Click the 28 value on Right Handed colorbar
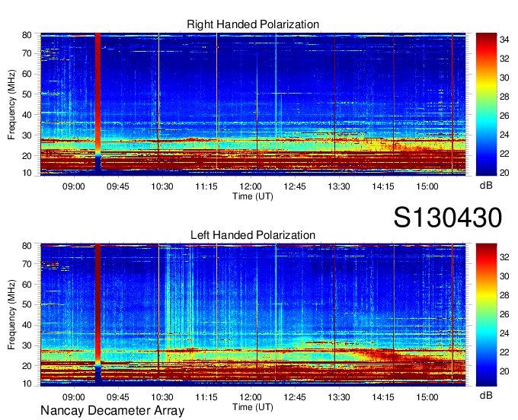Image resolution: width=518 pixels, height=420 pixels. pos(504,97)
